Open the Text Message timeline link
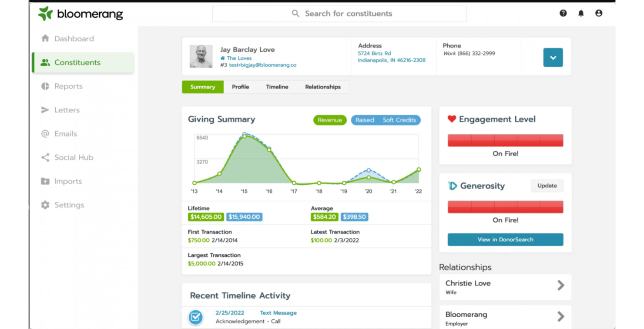644x329 pixels. [x=278, y=313]
